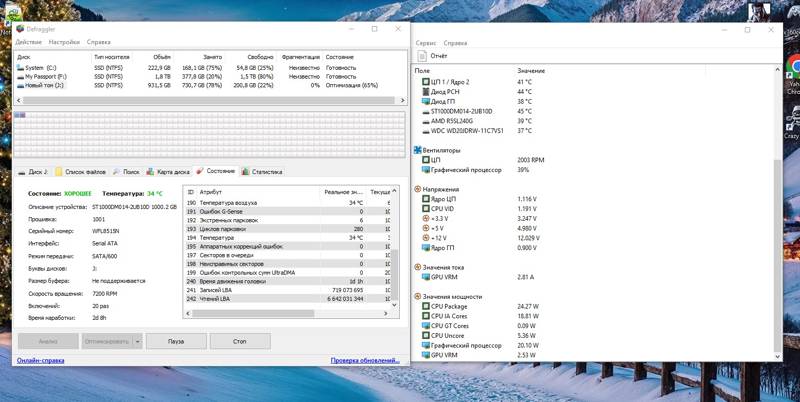Click the Chrome icon on the desktop
Screen dimensions: 800x402
pyautogui.click(x=792, y=66)
